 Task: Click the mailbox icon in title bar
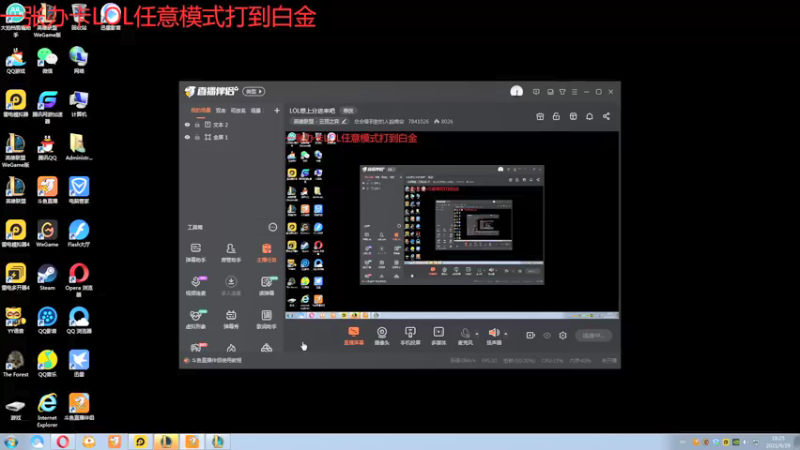click(550, 92)
